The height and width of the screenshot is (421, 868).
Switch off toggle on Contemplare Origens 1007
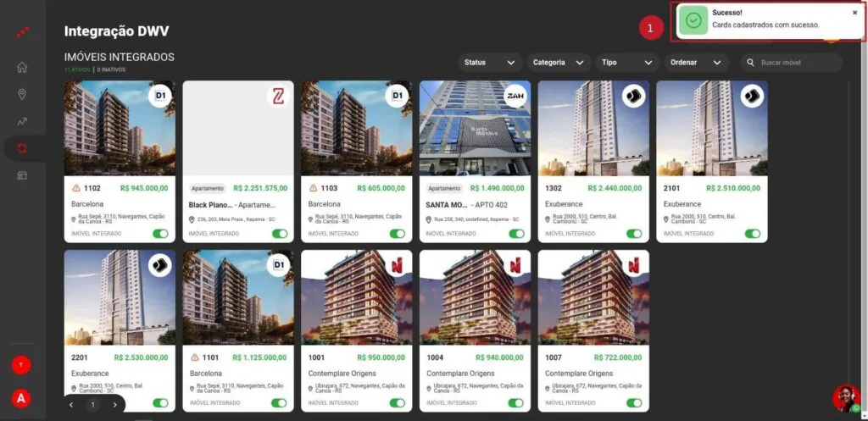pos(633,403)
